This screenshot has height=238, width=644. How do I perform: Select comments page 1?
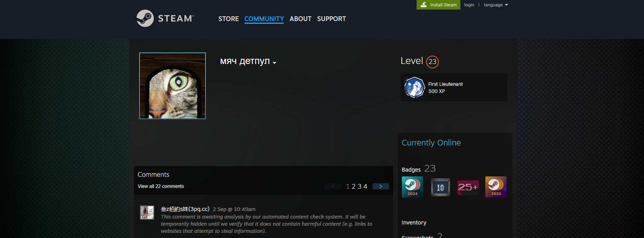pos(348,186)
